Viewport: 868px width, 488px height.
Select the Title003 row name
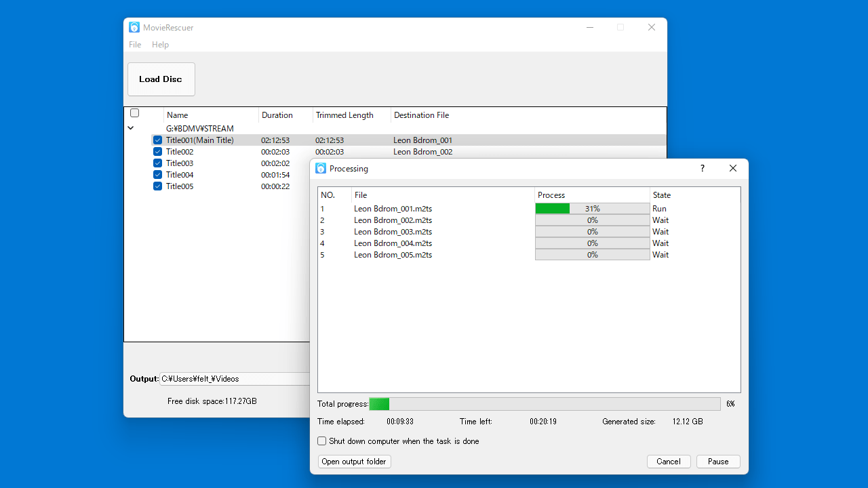(180, 163)
